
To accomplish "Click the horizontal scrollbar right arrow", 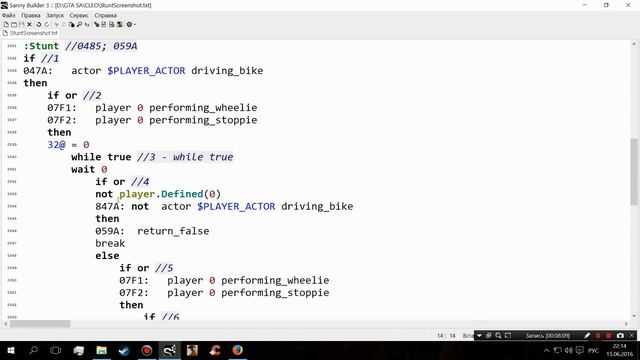I will pyautogui.click(x=626, y=324).
